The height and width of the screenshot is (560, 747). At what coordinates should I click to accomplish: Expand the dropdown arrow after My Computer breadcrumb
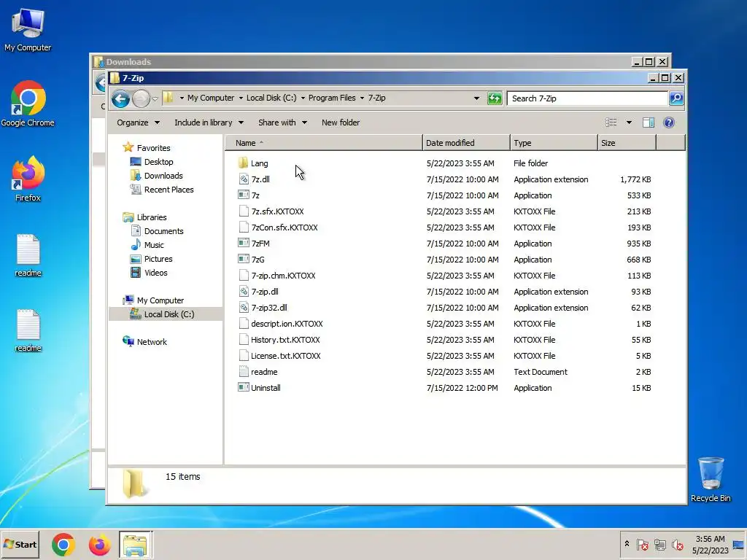coord(241,98)
